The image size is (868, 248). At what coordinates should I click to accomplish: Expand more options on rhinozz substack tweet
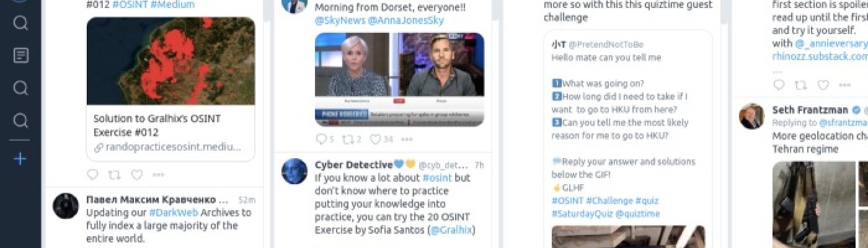pyautogui.click(x=844, y=85)
